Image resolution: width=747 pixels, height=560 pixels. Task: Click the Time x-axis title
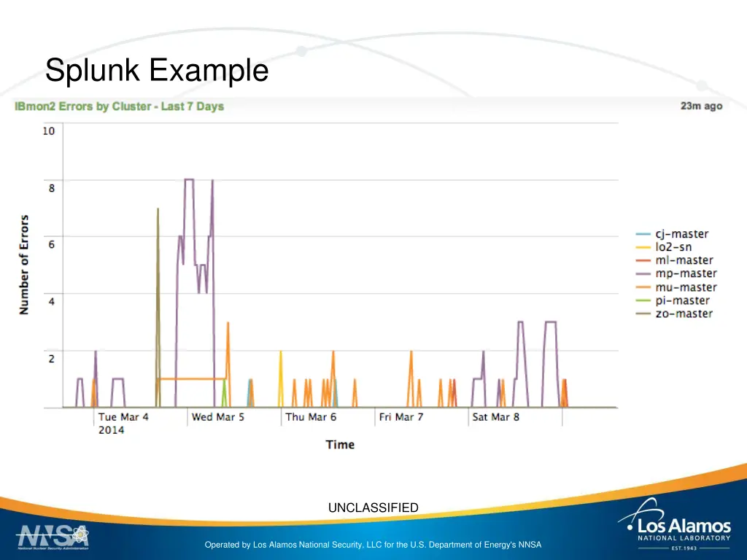coord(340,445)
